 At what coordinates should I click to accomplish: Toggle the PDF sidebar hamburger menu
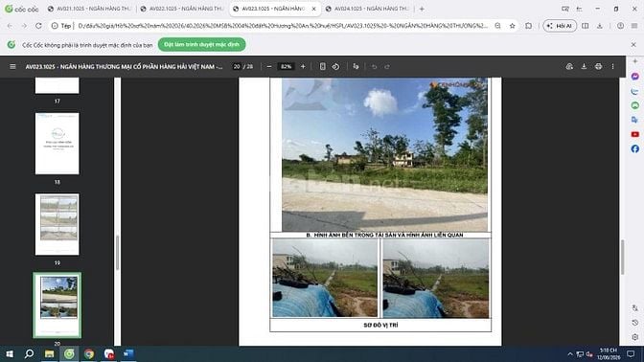tap(12, 66)
